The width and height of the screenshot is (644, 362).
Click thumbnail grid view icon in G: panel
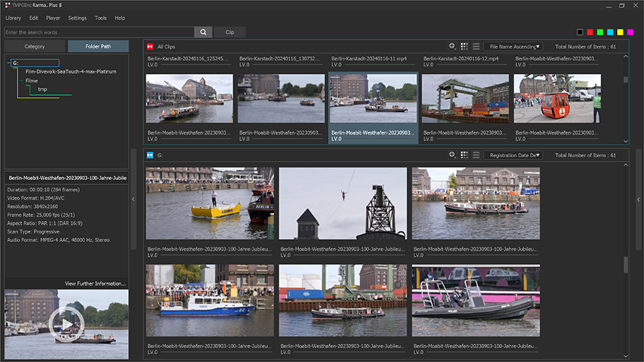pyautogui.click(x=464, y=155)
